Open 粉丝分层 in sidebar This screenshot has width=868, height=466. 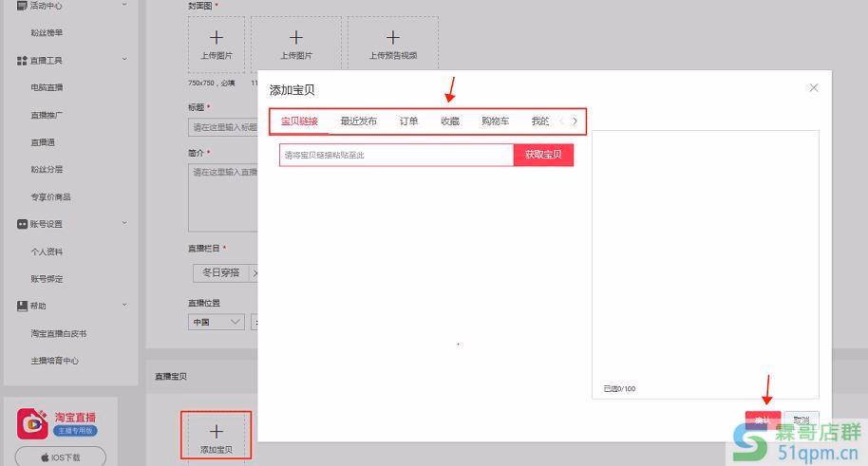pos(47,169)
